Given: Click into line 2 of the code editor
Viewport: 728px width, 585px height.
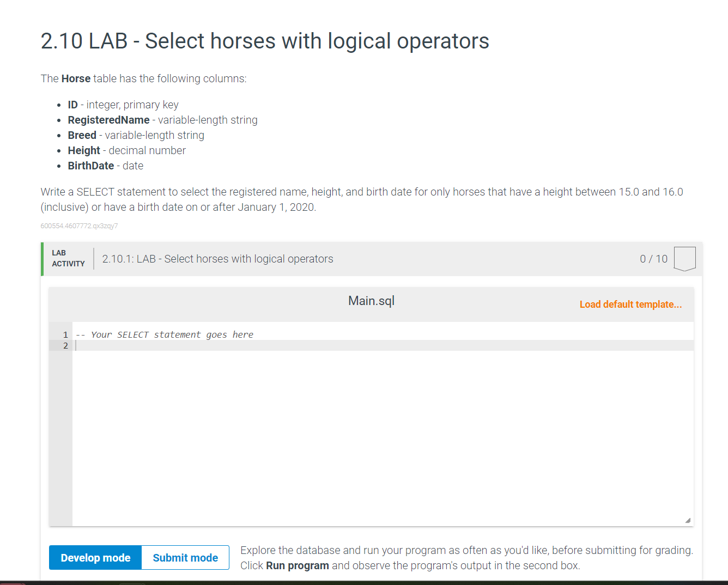Looking at the screenshot, I should click(383, 345).
